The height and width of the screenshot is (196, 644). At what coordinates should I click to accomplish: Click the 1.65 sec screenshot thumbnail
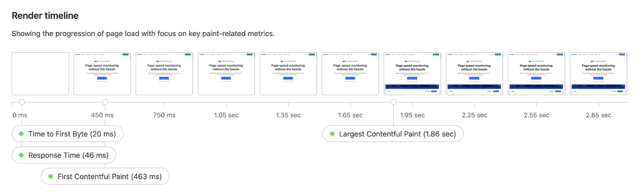(350, 74)
